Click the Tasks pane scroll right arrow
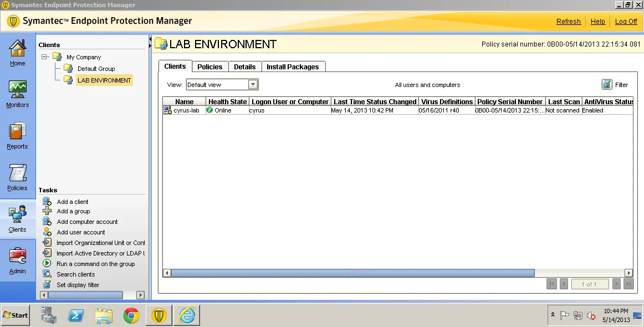This screenshot has width=644, height=327. (x=140, y=295)
